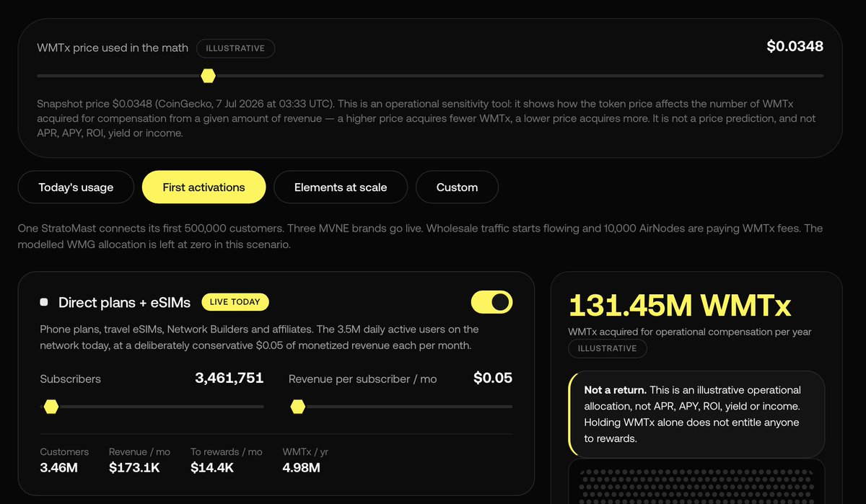Click the One StratoMast scenario description
This screenshot has width=866, height=504.
pyautogui.click(x=420, y=236)
